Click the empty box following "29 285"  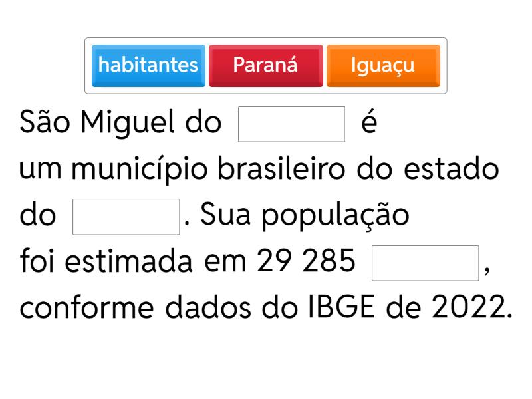426,263
